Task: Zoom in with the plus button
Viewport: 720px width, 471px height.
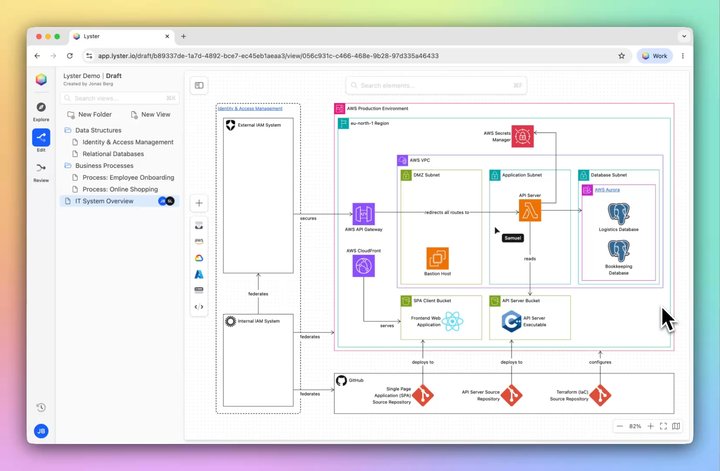Action: [x=650, y=426]
